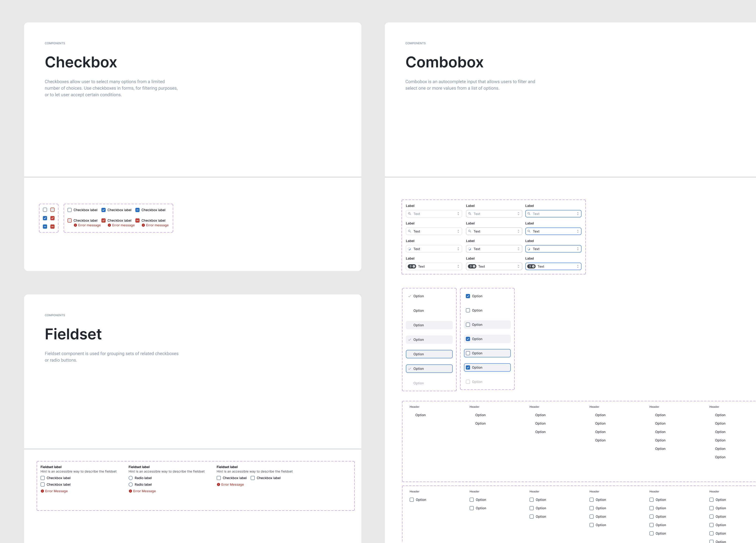
Task: Open chevron of focused loading-spinner combobox
Action: (578, 249)
